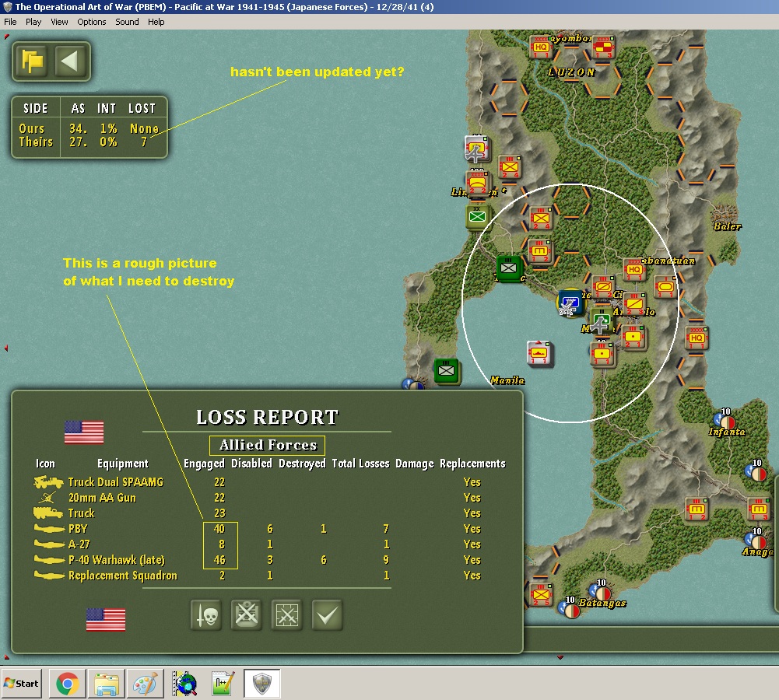
Task: Select the HQ unit at Cabanatuan
Action: [634, 270]
